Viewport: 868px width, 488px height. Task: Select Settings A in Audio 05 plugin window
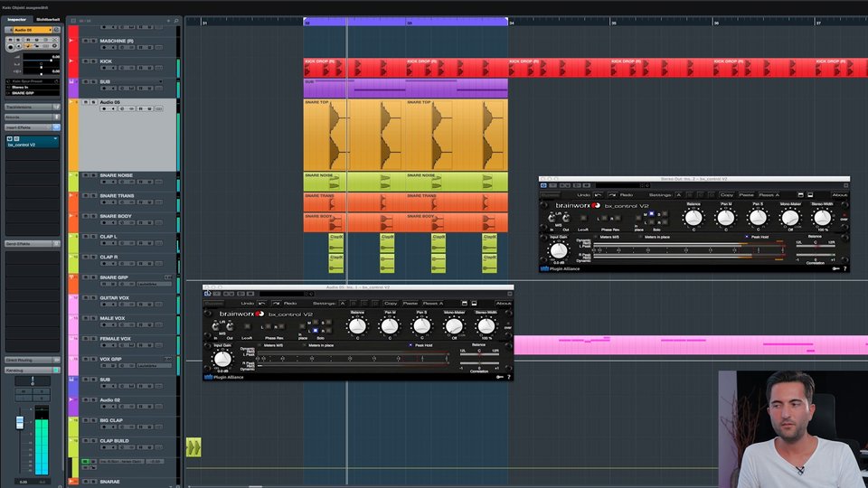[x=343, y=304]
